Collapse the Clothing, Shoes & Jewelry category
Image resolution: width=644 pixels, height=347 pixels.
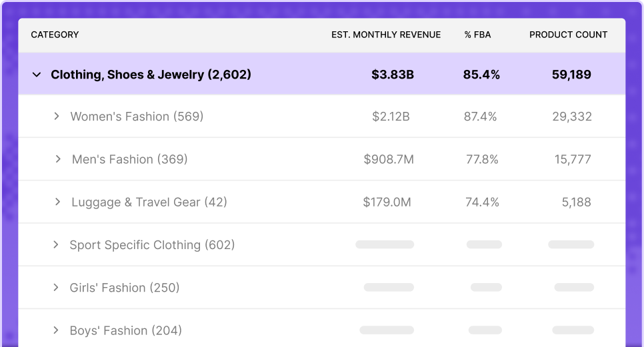pos(37,75)
